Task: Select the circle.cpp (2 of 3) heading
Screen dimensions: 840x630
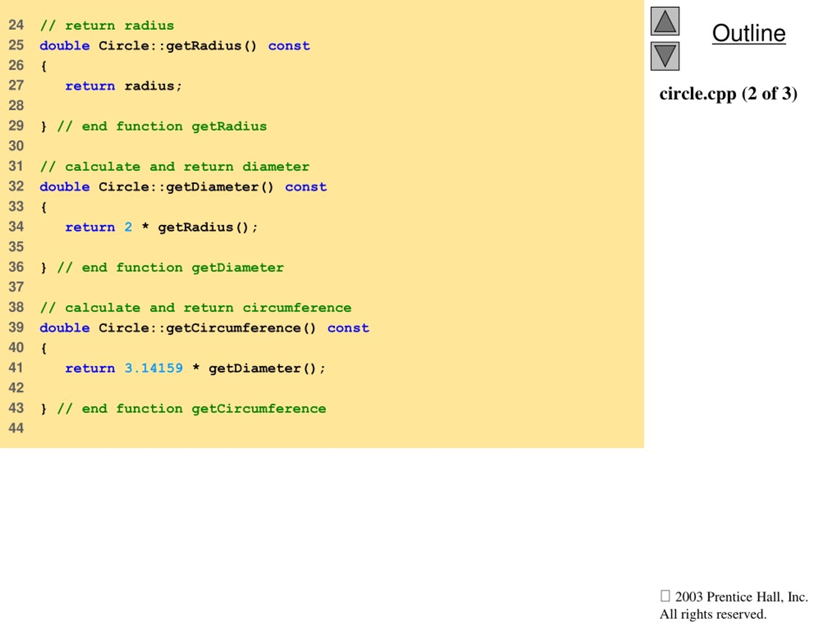Action: [x=728, y=94]
